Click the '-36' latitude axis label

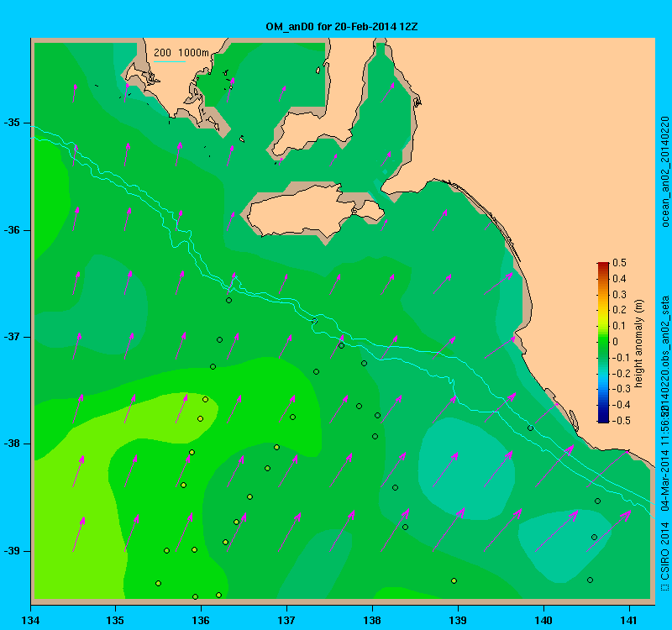[x=12, y=230]
